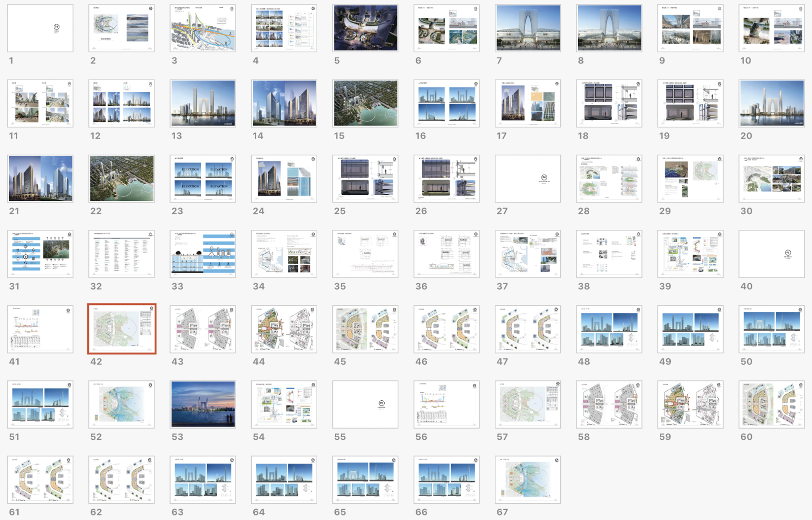This screenshot has height=520, width=812.
Task: Select page thumbnail 20
Action: point(771,103)
